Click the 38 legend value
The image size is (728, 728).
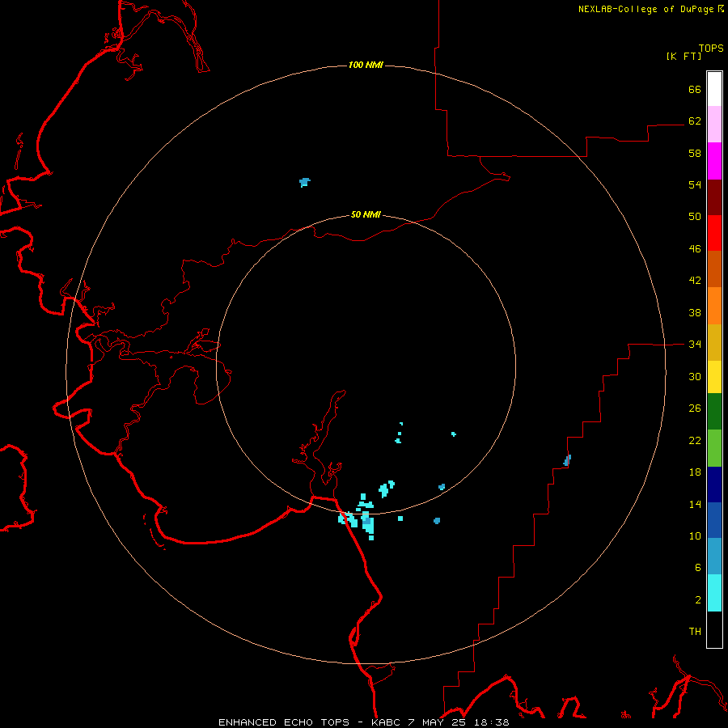(695, 313)
